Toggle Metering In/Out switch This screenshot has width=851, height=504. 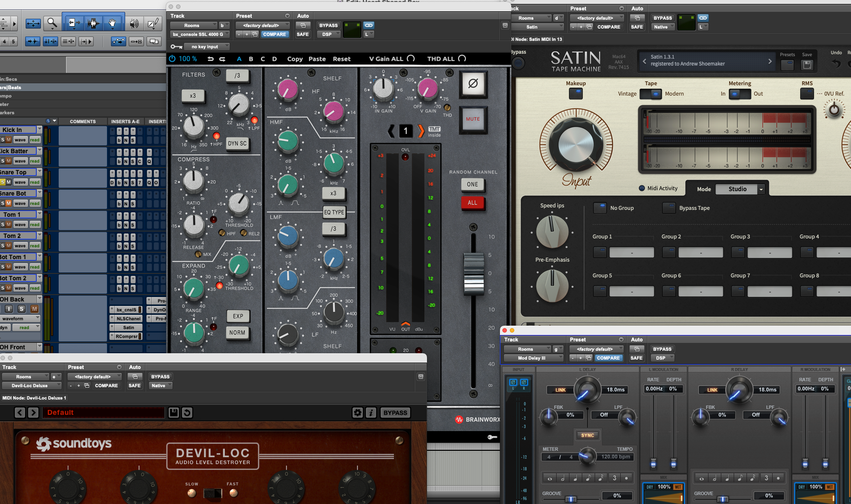(740, 94)
